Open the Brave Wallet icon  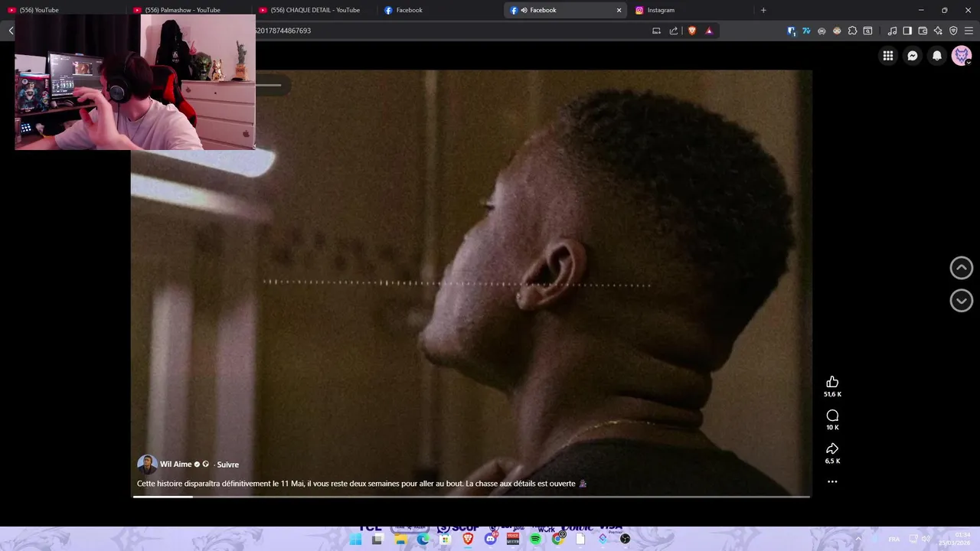(x=923, y=31)
